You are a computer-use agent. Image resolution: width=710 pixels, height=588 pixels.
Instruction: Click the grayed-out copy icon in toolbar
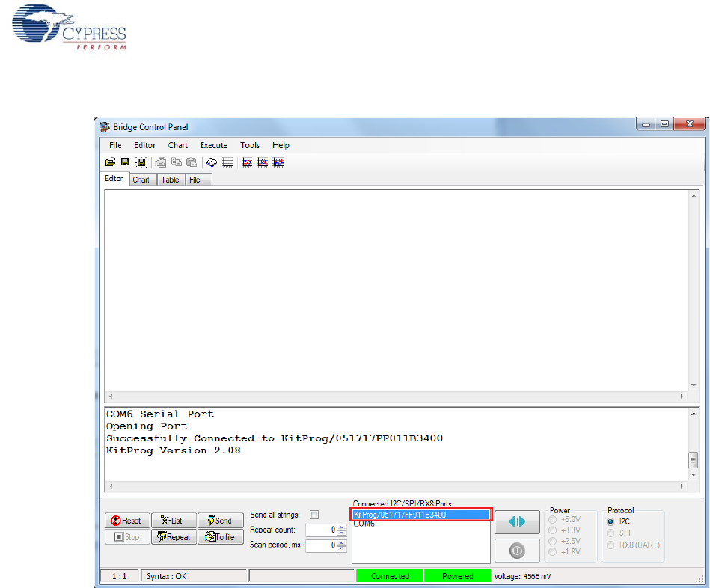(x=176, y=162)
